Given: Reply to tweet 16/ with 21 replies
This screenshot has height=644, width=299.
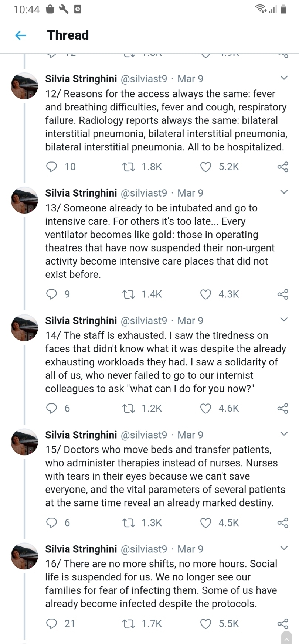Looking at the screenshot, I should (52, 624).
